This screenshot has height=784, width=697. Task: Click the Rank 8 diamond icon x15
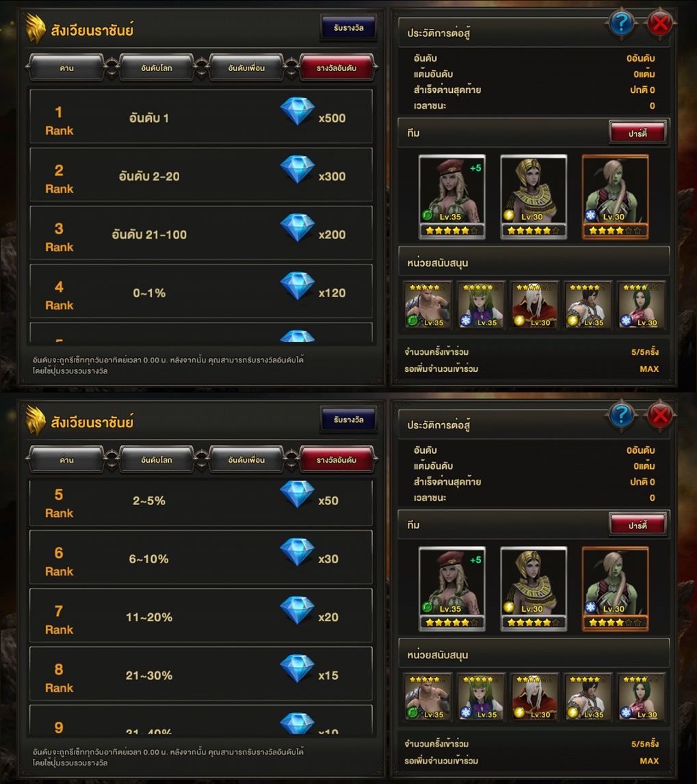pyautogui.click(x=298, y=668)
